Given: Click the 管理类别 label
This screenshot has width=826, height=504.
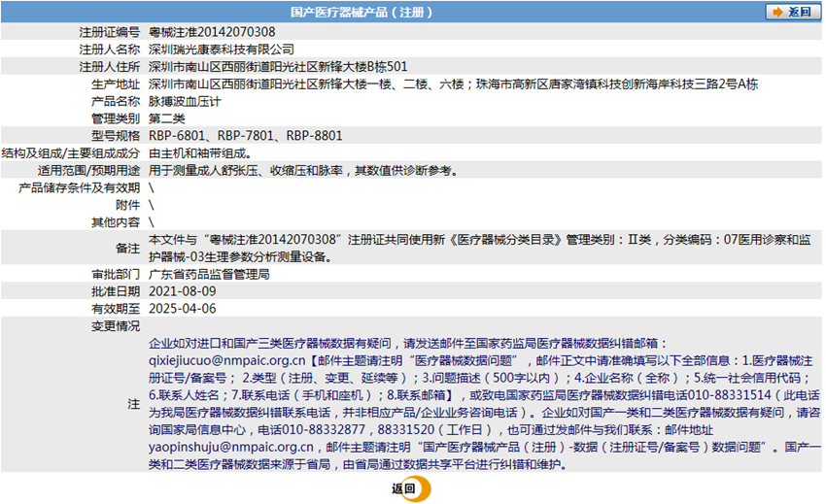Looking at the screenshot, I should (x=116, y=119).
